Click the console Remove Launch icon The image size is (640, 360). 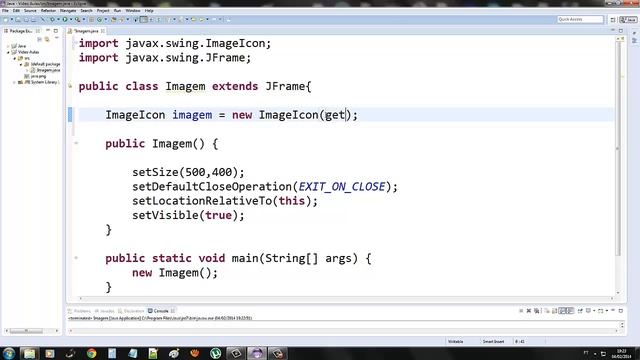click(x=529, y=311)
